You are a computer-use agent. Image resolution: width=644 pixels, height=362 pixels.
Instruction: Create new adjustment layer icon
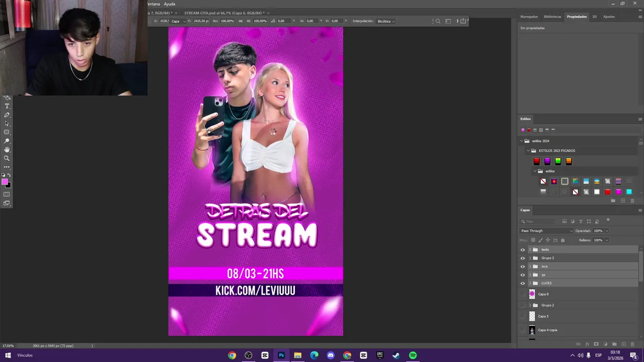tap(605, 344)
